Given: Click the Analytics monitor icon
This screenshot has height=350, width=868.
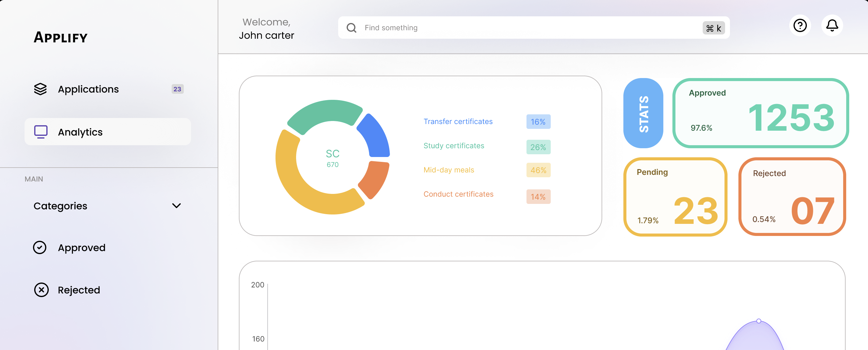Looking at the screenshot, I should [x=41, y=132].
